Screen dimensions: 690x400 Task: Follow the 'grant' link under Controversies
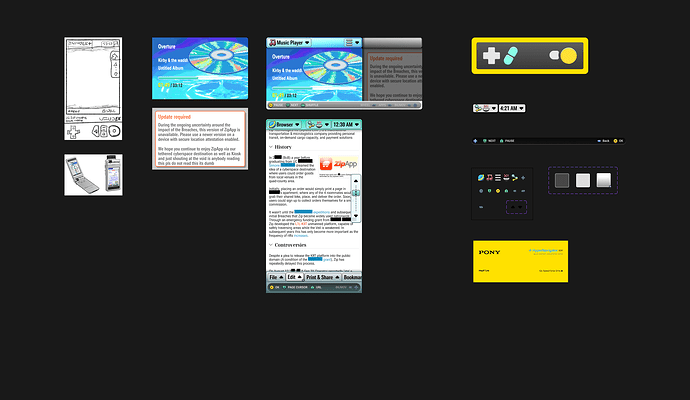point(327,260)
